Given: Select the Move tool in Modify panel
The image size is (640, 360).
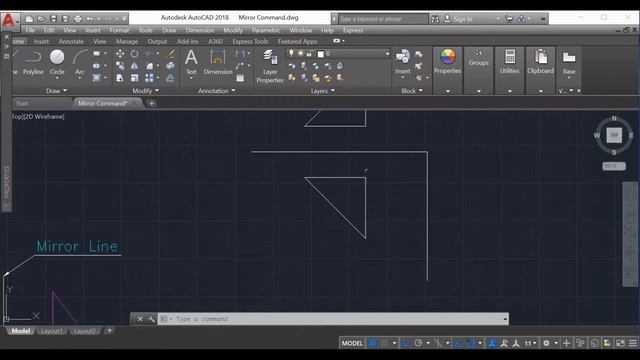Looking at the screenshot, I should 120,53.
